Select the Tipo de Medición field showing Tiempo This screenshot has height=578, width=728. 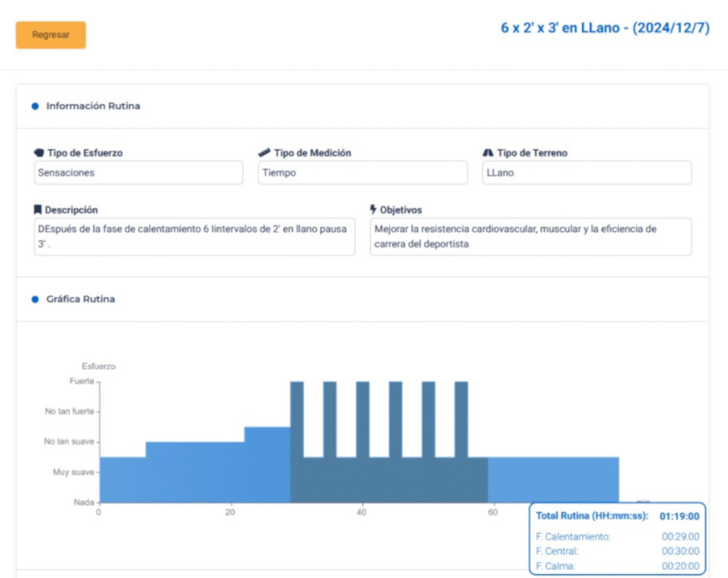pos(362,173)
